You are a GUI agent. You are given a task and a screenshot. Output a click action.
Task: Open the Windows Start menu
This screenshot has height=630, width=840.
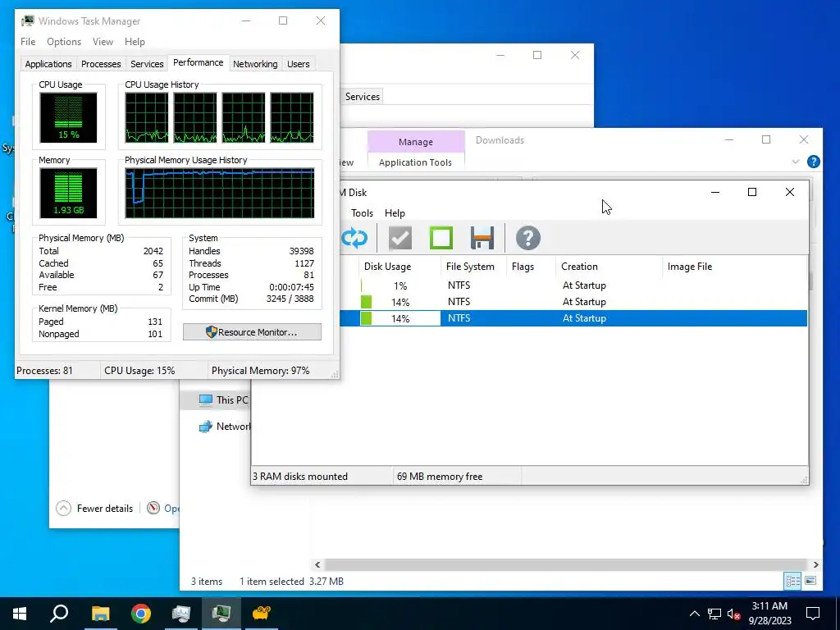pos(20,614)
